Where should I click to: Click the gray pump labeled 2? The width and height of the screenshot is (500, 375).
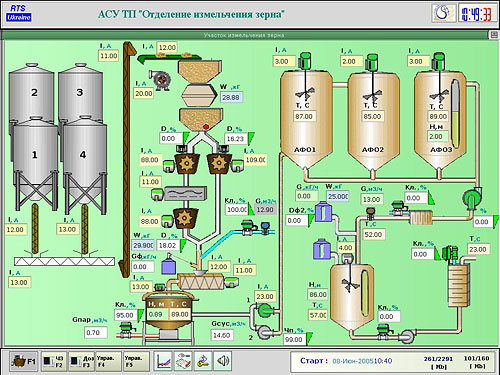coord(265,332)
